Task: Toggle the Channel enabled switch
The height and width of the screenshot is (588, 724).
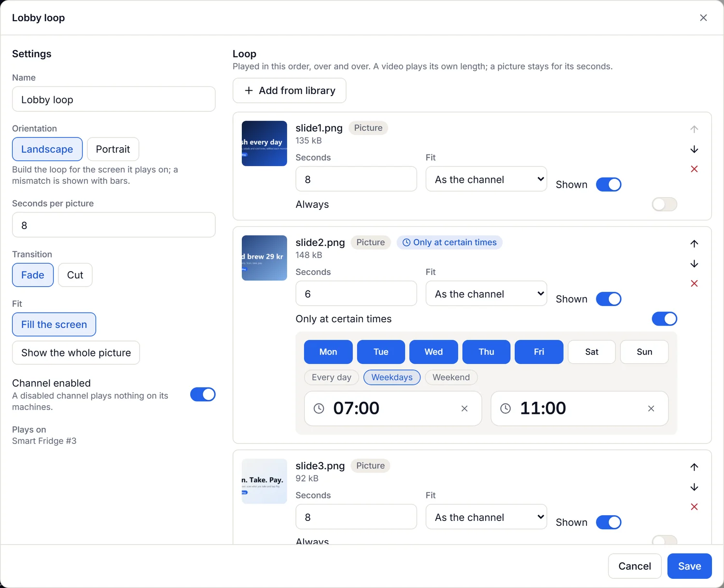Action: 203,395
